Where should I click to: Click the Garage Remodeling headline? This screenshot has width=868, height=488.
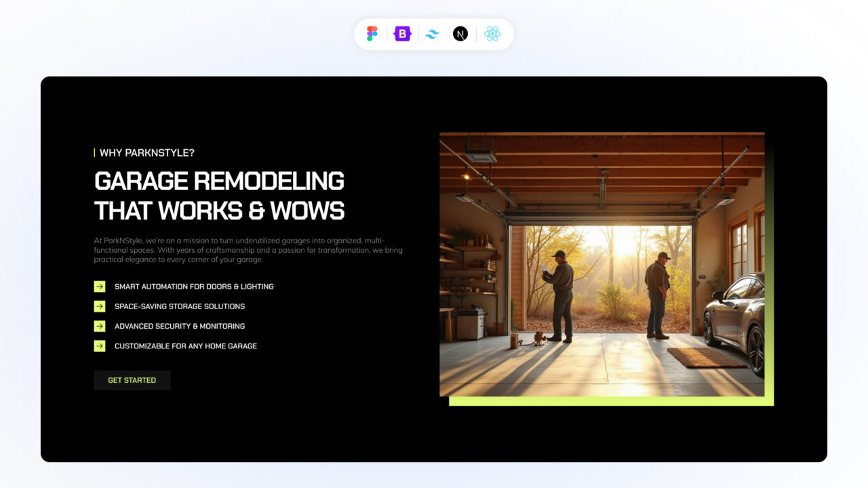pyautogui.click(x=218, y=196)
